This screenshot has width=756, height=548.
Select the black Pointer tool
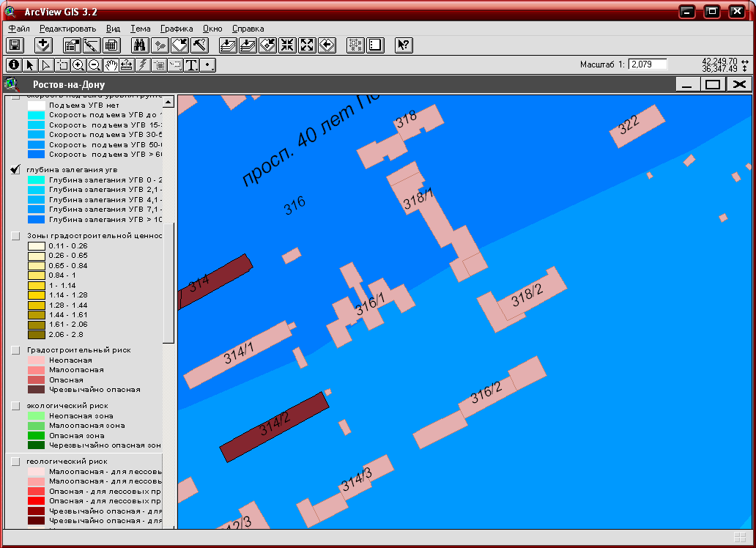(30, 64)
